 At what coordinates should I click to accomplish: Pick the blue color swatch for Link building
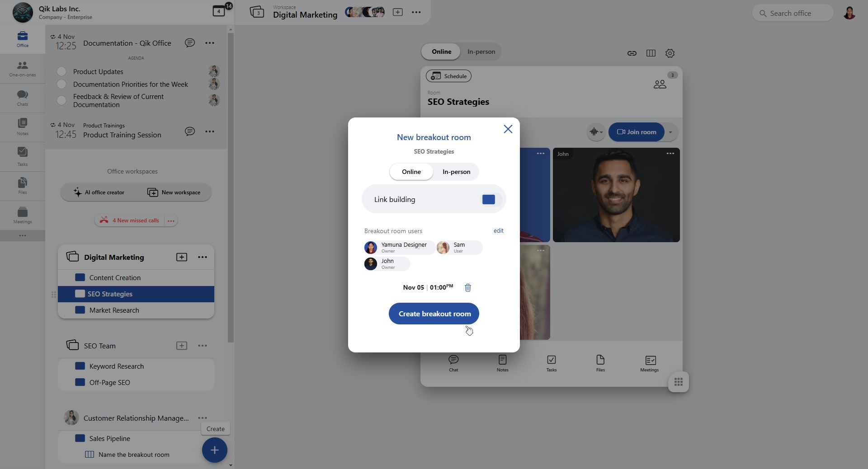489,200
